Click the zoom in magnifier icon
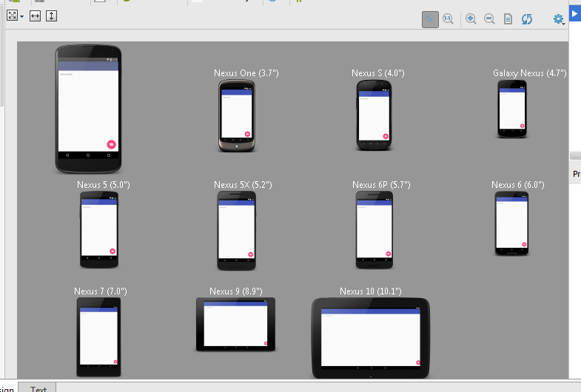This screenshot has height=392, width=581. click(x=471, y=19)
